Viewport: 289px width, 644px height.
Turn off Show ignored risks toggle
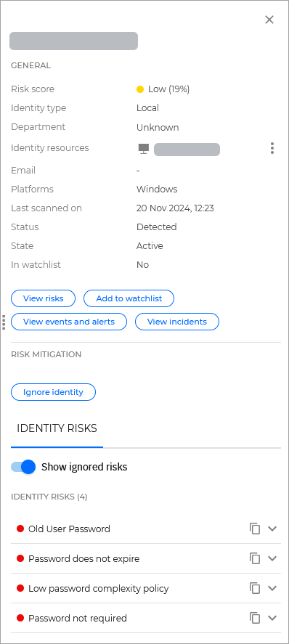(23, 467)
